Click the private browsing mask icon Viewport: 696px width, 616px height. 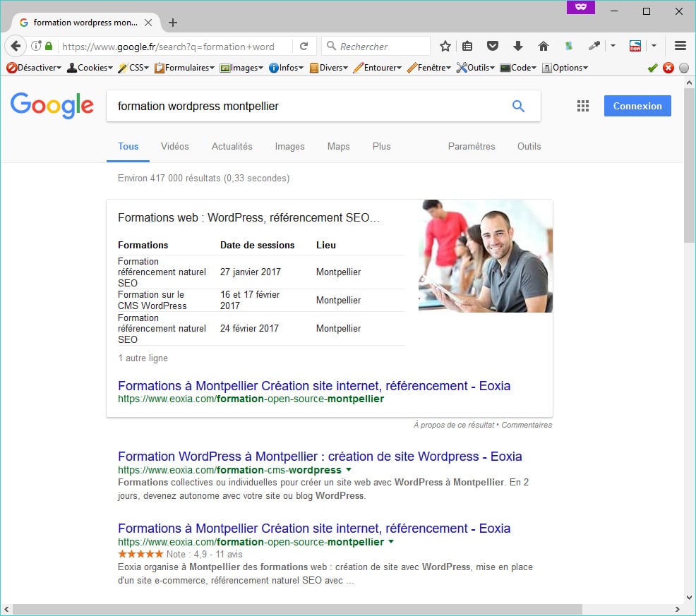[x=581, y=7]
